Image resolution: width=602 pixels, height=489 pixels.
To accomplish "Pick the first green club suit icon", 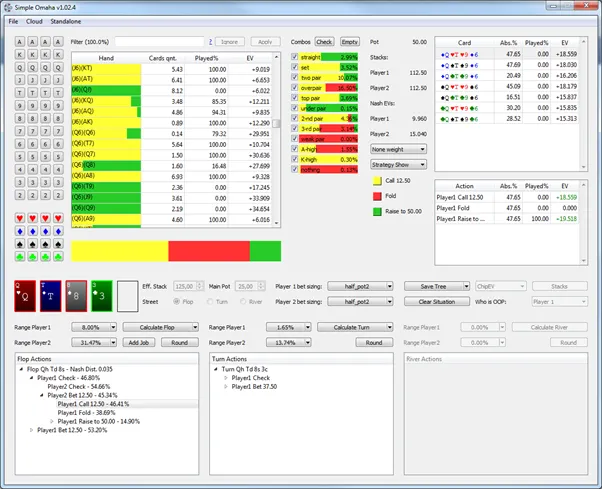I will pyautogui.click(x=21, y=255).
